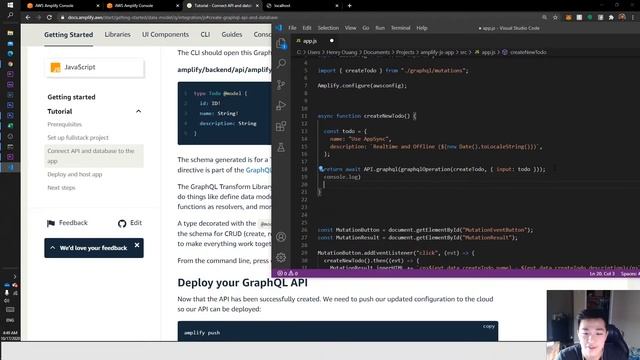Open the Selection menu in VS Code
640x360 pixels.
tap(328, 28)
